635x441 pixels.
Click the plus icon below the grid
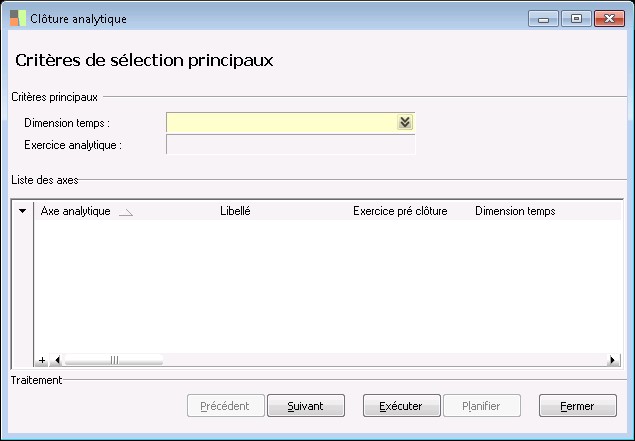click(42, 360)
